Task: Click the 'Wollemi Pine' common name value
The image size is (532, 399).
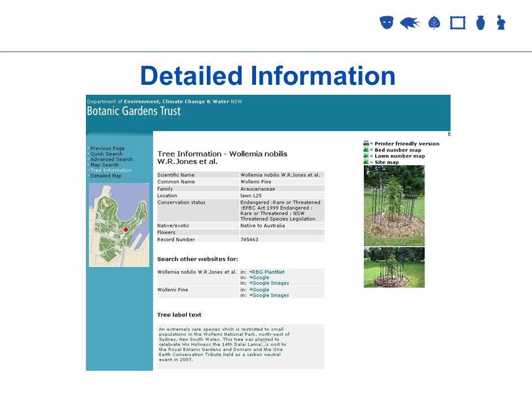Action: coord(256,182)
